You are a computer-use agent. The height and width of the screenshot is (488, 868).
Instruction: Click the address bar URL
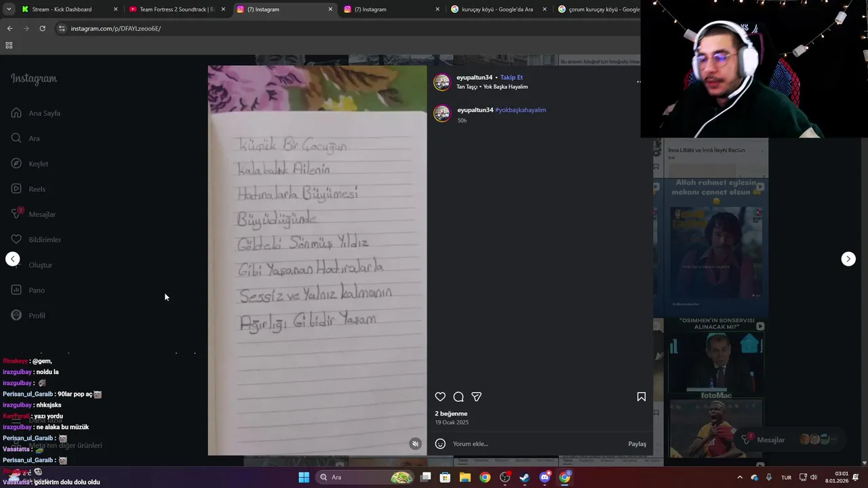(x=116, y=28)
